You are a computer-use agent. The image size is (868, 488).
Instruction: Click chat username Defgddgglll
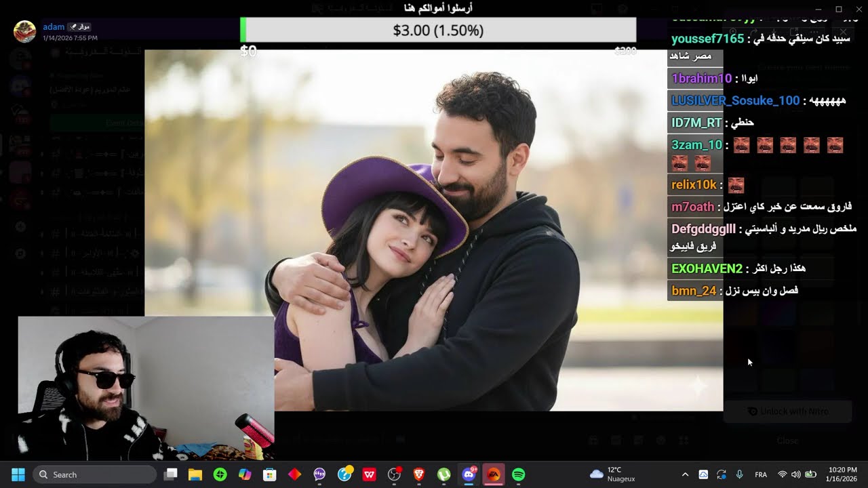(704, 228)
